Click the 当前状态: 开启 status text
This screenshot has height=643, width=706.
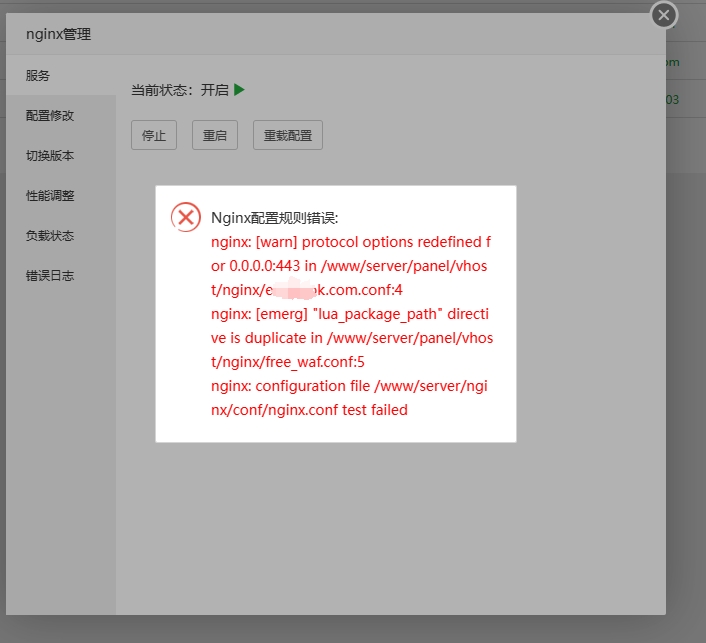click(x=180, y=90)
